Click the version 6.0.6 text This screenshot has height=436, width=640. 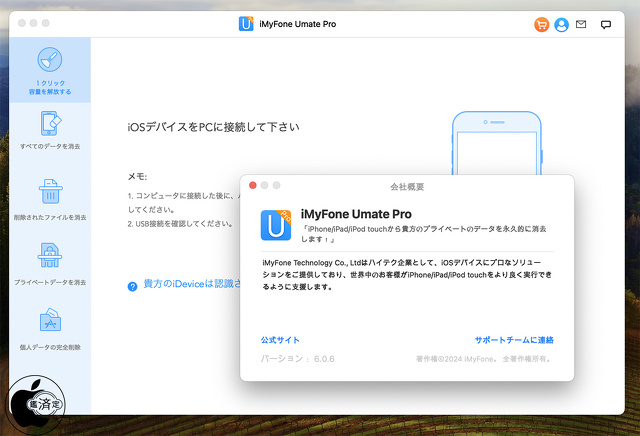pyautogui.click(x=297, y=359)
